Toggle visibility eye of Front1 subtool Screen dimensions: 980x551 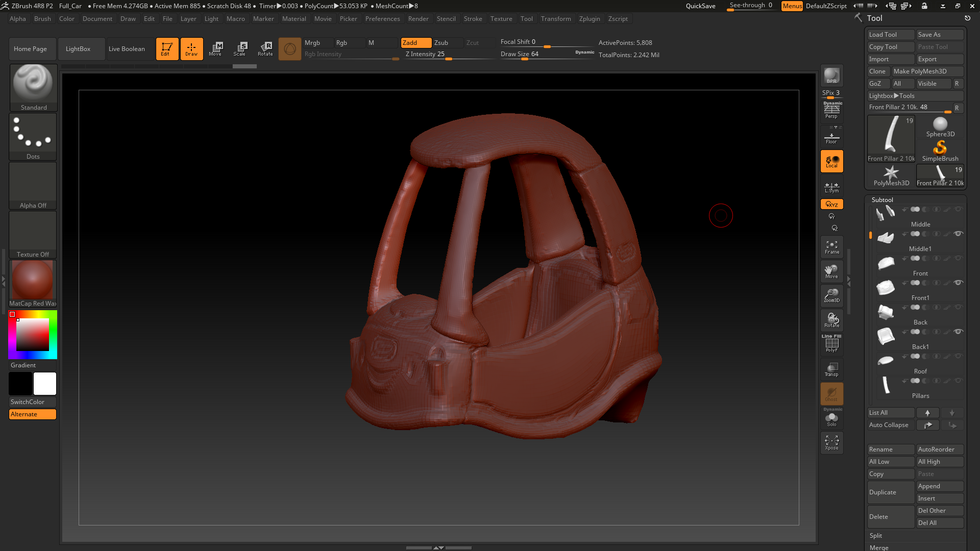(x=958, y=283)
